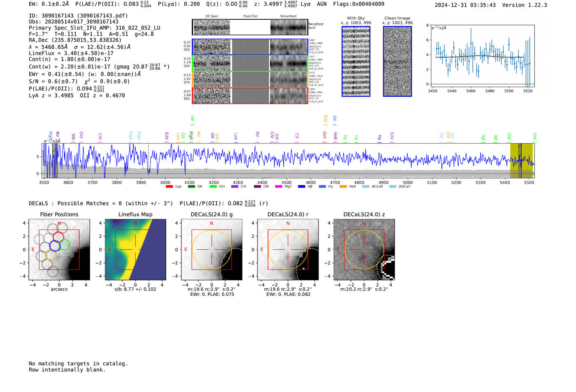Click the green dashed fiber circle
The height and width of the screenshot is (392, 576).
[x=64, y=245]
